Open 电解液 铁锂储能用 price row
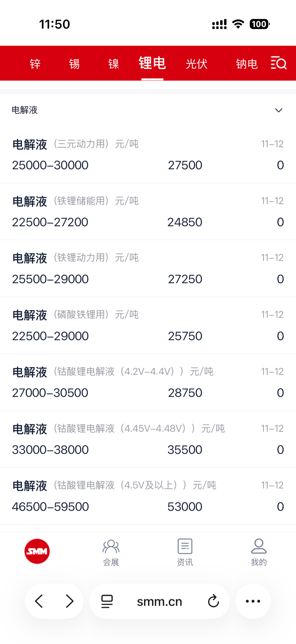Image resolution: width=296 pixels, height=644 pixels. point(148,212)
